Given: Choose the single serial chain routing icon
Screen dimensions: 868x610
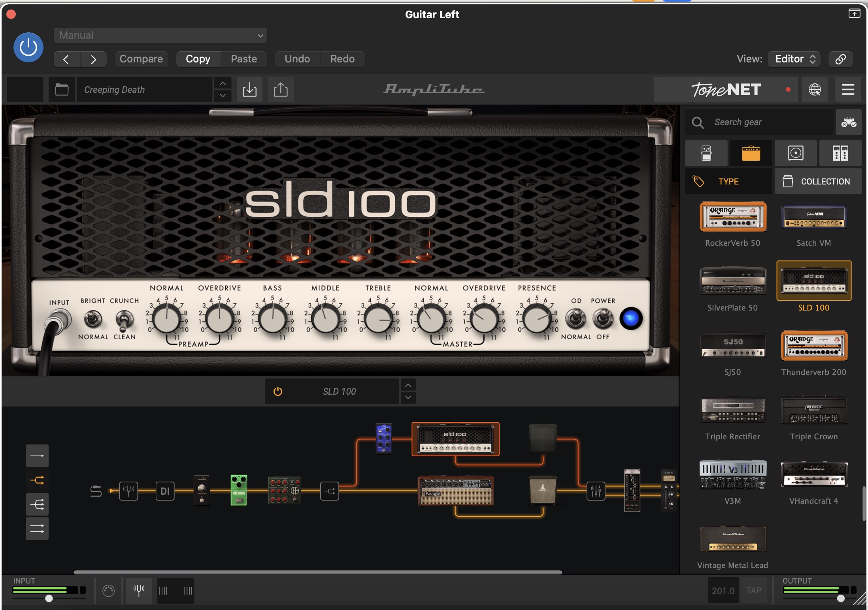Looking at the screenshot, I should tap(37, 456).
